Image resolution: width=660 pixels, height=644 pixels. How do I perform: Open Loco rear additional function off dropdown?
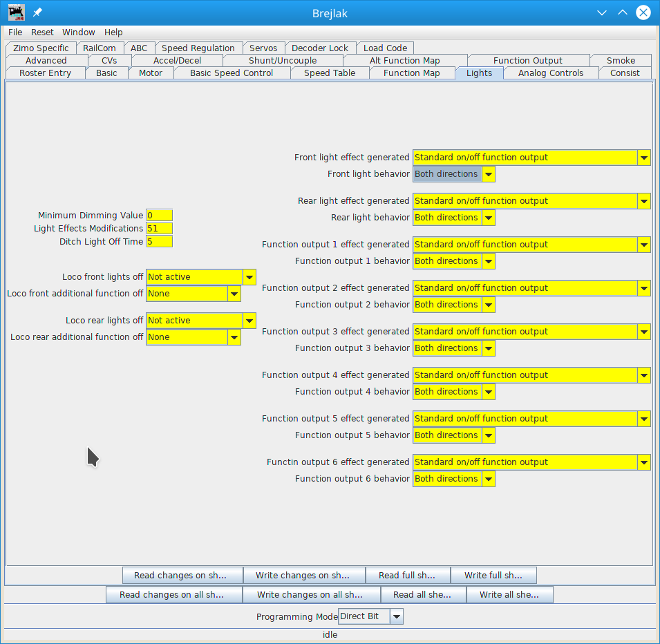pyautogui.click(x=193, y=337)
